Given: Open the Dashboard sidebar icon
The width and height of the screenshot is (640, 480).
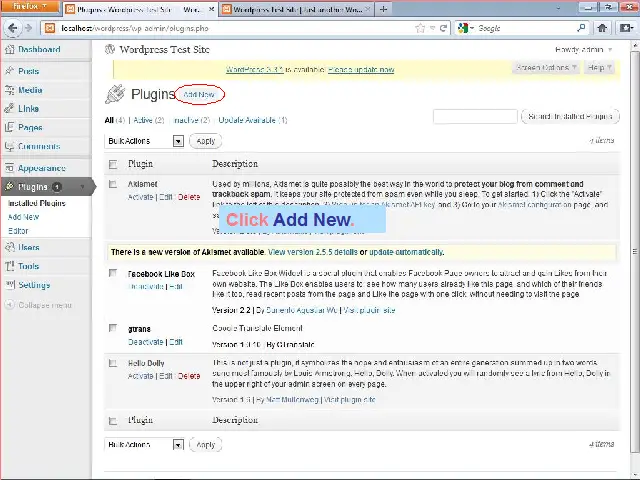Looking at the screenshot, I should [9, 50].
